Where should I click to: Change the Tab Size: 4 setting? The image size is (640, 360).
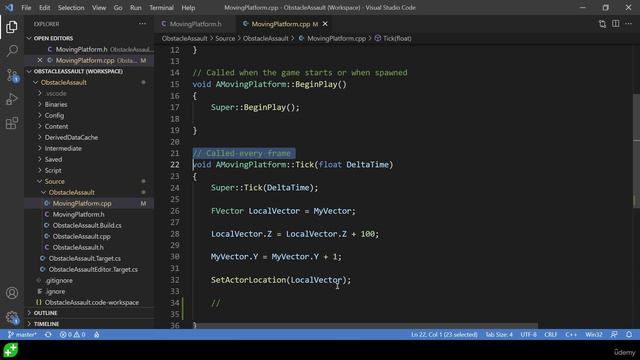click(x=499, y=335)
